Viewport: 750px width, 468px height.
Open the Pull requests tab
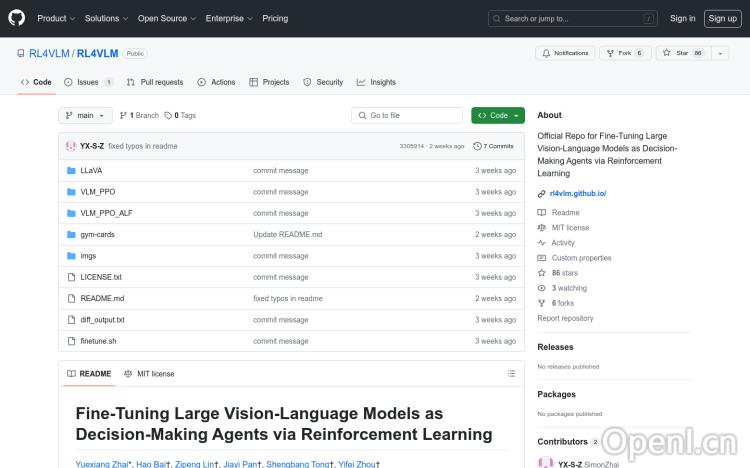(x=155, y=82)
